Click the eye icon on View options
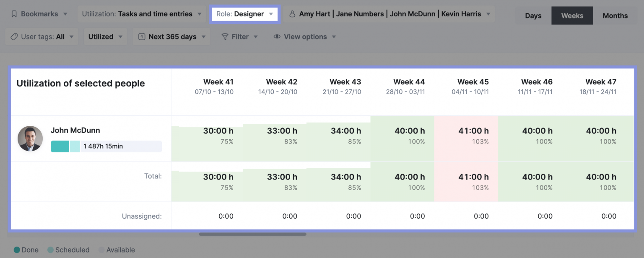This screenshot has height=258, width=644. point(277,36)
